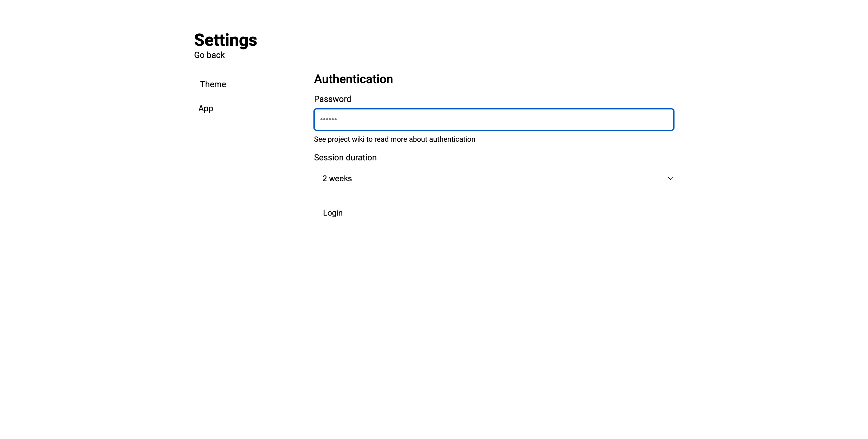Click the dropdown chevron arrow icon

[x=670, y=179]
